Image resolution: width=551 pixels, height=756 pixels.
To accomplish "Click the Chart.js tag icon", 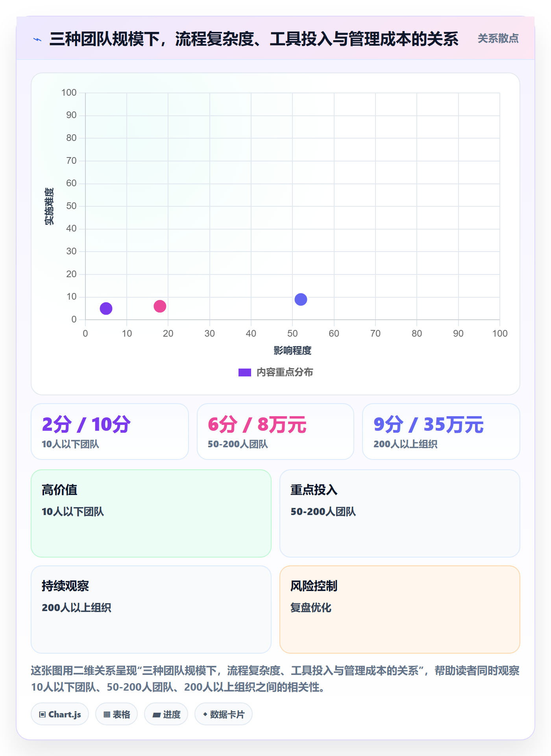I will (43, 714).
